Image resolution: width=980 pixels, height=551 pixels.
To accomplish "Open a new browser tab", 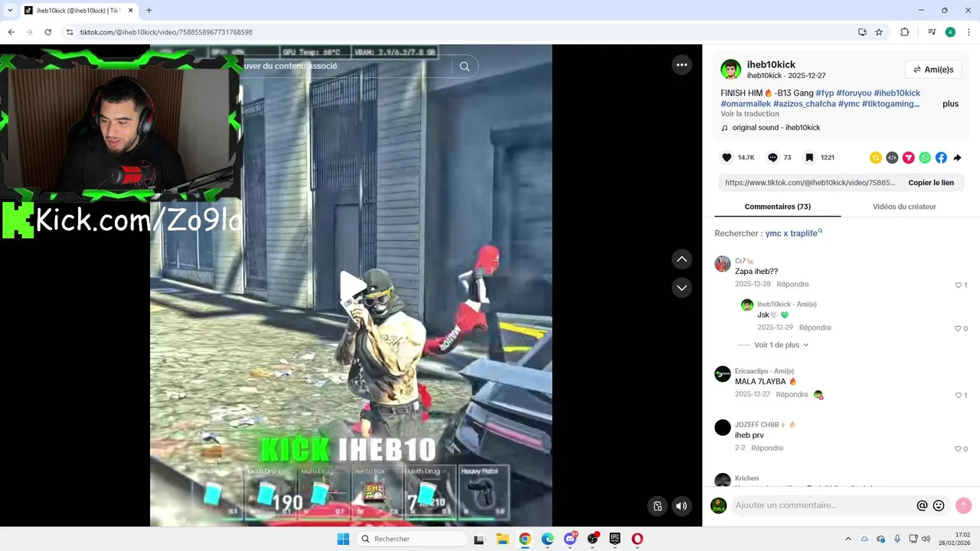I will pyautogui.click(x=149, y=11).
